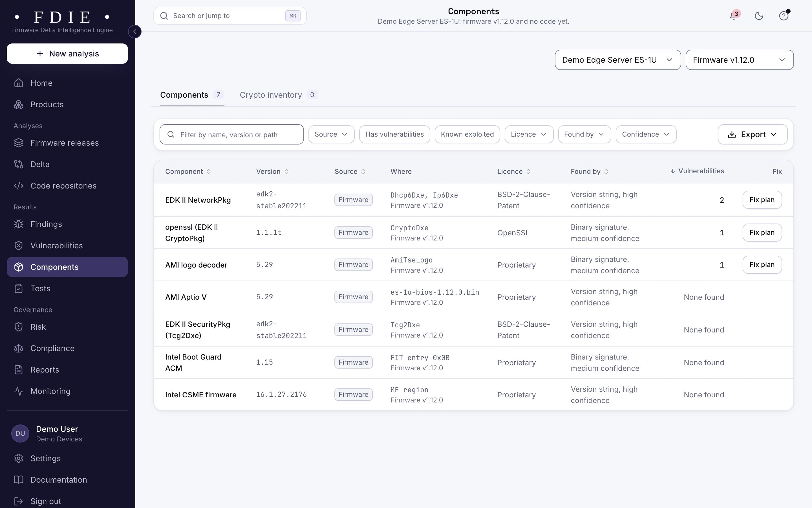Image resolution: width=812 pixels, height=508 pixels.
Task: Open Findings results page
Action: [67, 224]
